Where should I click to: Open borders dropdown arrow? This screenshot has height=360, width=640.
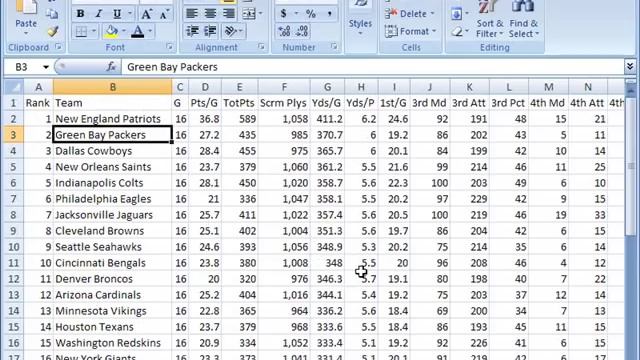93,31
